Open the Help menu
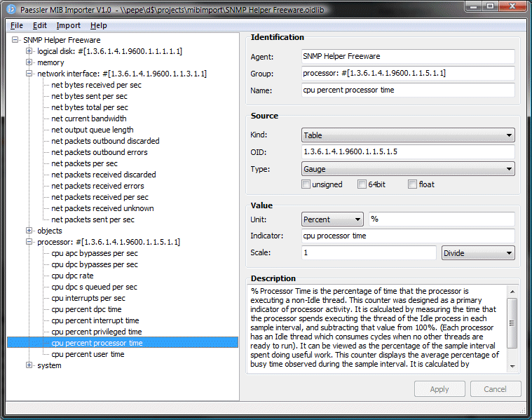The width and height of the screenshot is (532, 420). pyautogui.click(x=98, y=25)
